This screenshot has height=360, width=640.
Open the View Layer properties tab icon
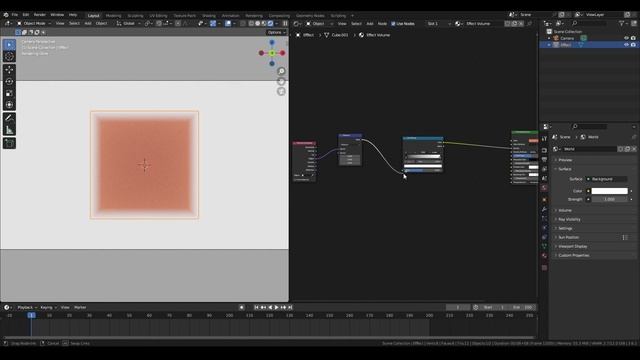click(544, 169)
